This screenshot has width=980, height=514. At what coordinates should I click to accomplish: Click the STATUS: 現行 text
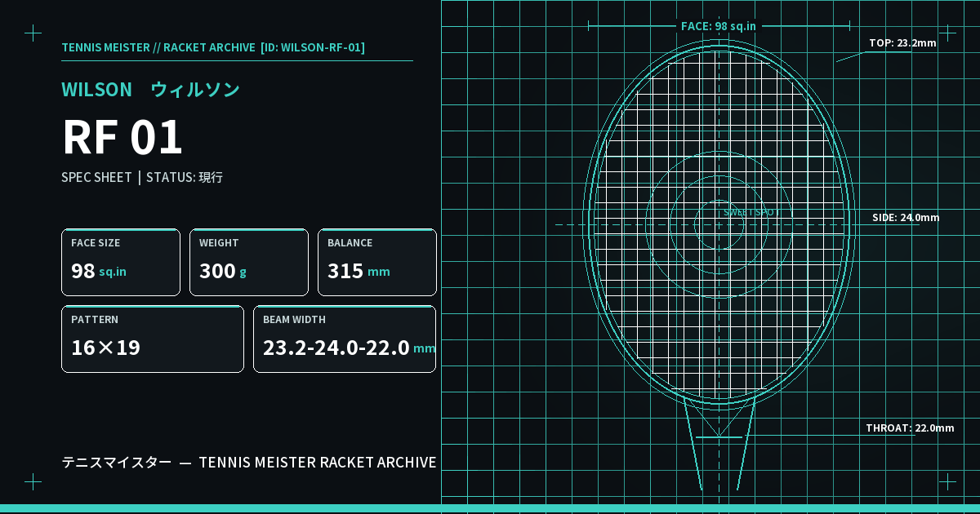coord(185,177)
